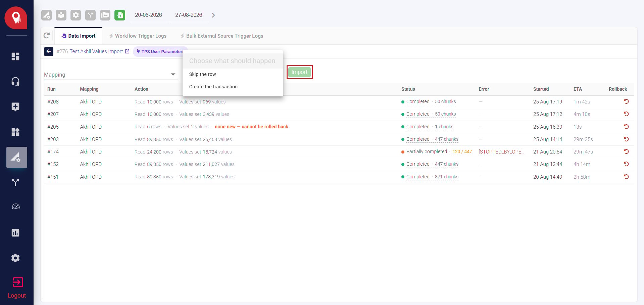Click the grey signal-settings toolbar icon
This screenshot has height=305, width=644.
point(46,15)
